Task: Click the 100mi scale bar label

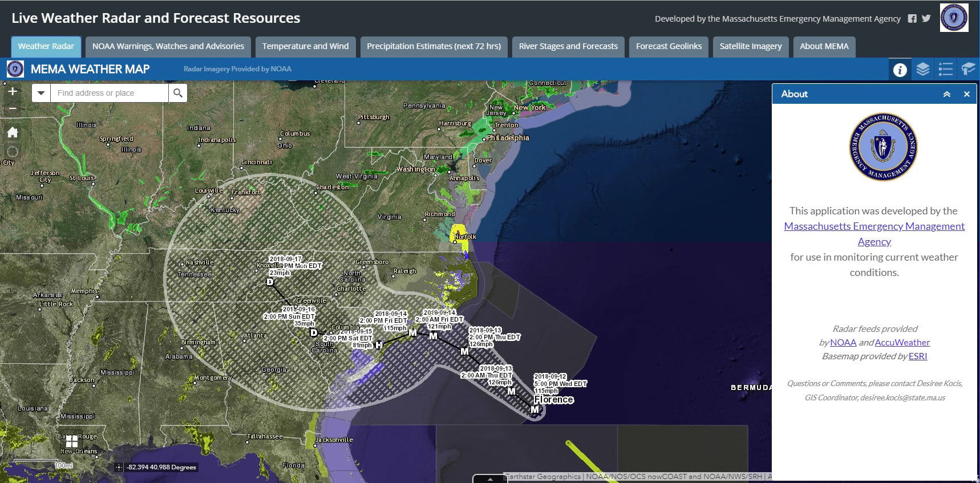Action: [x=63, y=466]
